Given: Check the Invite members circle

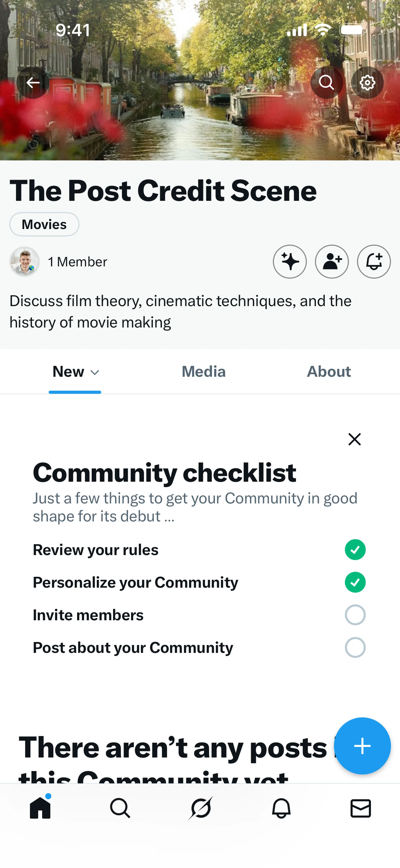Looking at the screenshot, I should point(355,615).
